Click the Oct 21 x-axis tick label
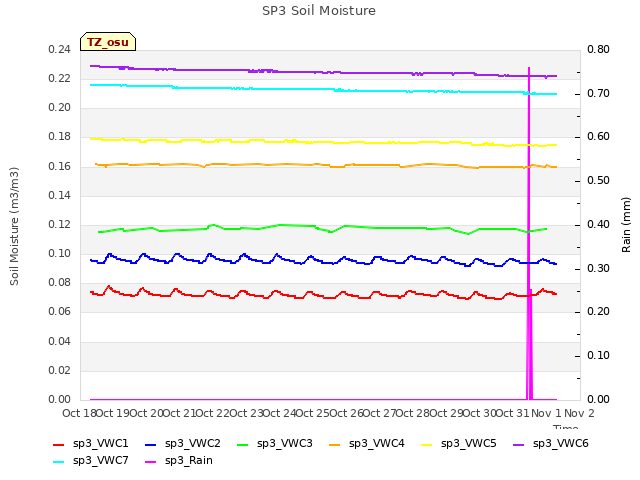 (x=179, y=413)
